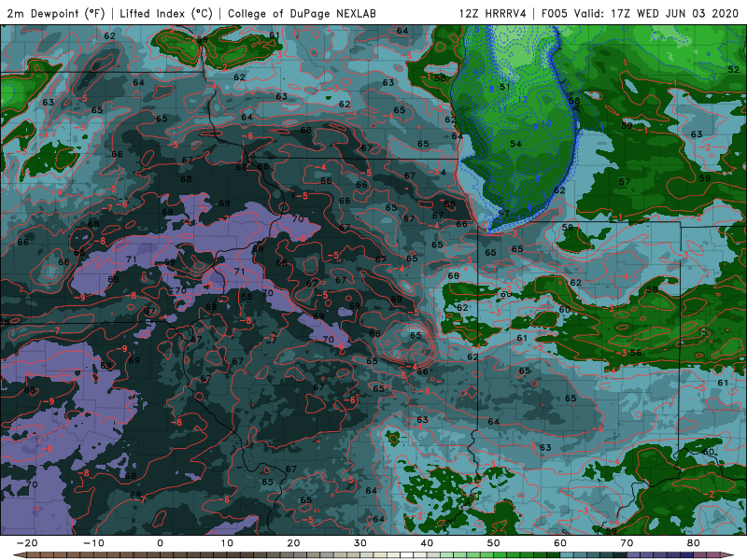This screenshot has width=747, height=560.
Task: Click the '10' color scale label
Action: coord(227,543)
